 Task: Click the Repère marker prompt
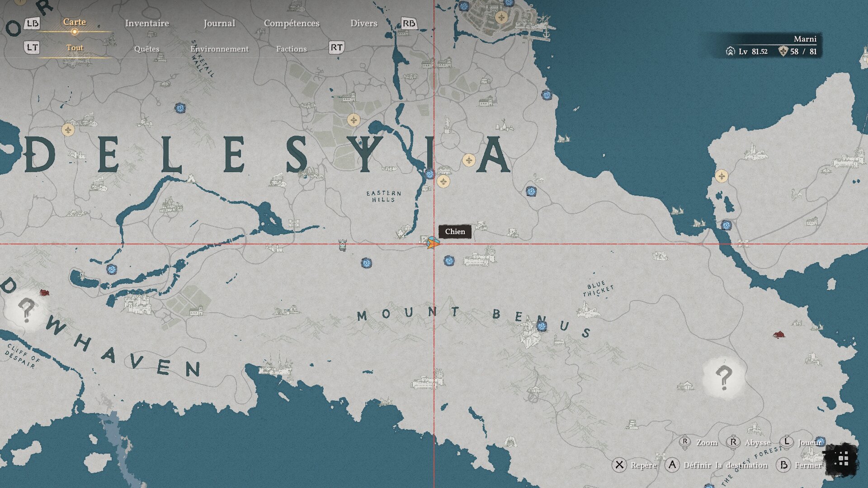[x=643, y=465]
